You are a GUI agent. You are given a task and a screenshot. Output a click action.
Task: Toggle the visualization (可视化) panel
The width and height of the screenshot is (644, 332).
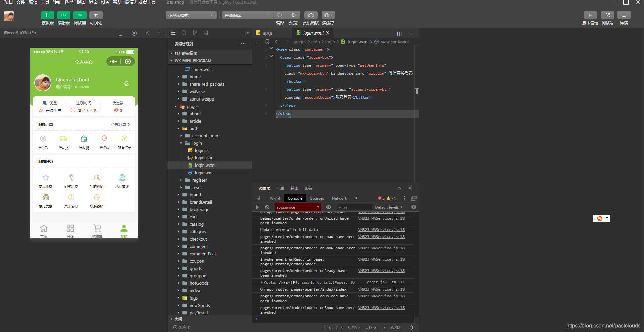[96, 15]
